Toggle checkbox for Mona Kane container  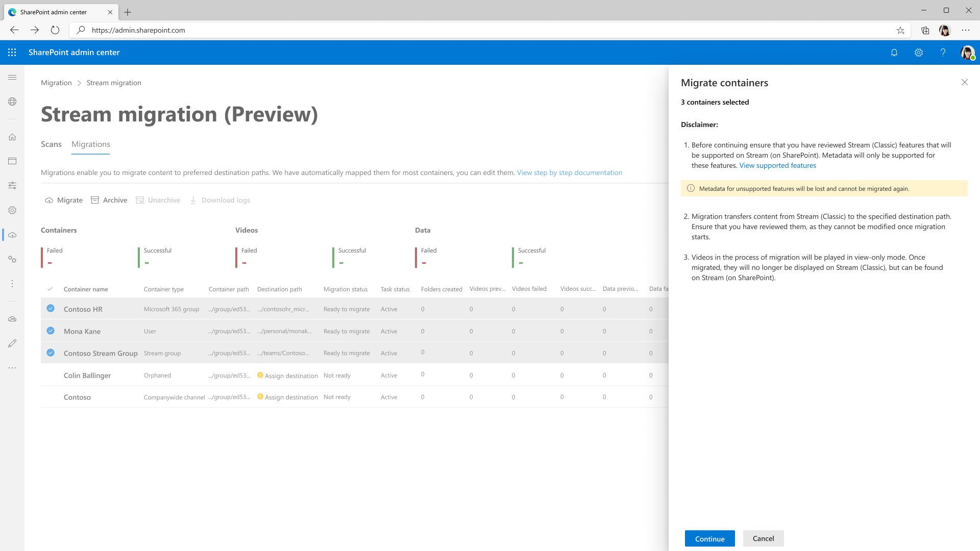pos(51,330)
